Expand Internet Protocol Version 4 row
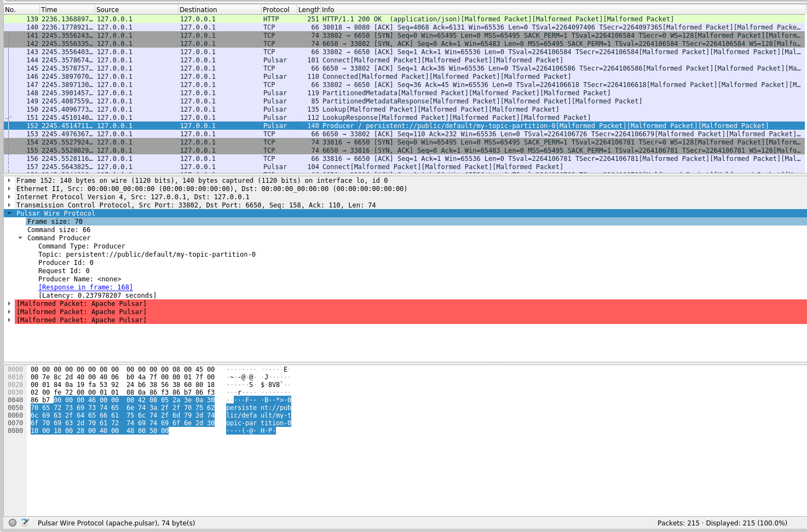 9,196
